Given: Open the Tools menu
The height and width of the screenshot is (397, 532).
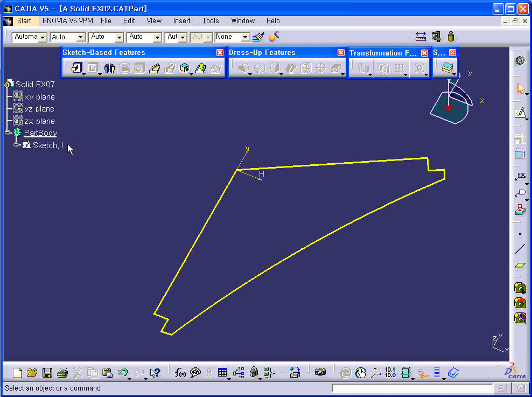Looking at the screenshot, I should pyautogui.click(x=210, y=20).
